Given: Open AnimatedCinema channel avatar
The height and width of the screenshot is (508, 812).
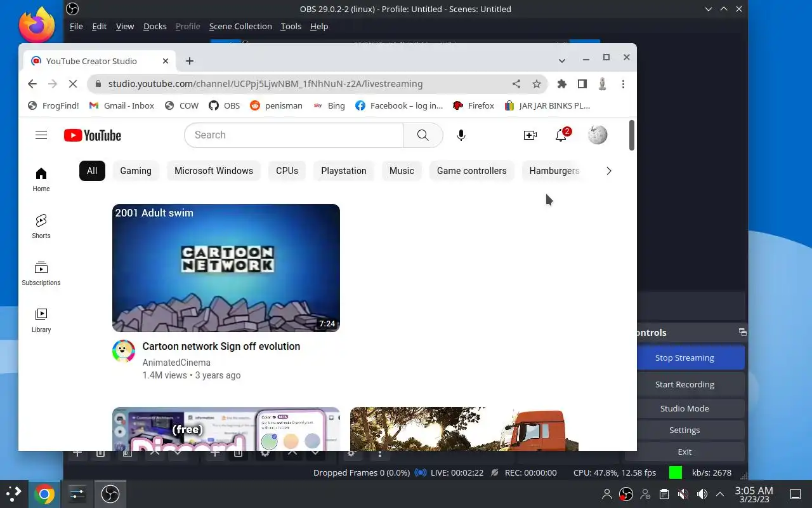Looking at the screenshot, I should pos(124,351).
